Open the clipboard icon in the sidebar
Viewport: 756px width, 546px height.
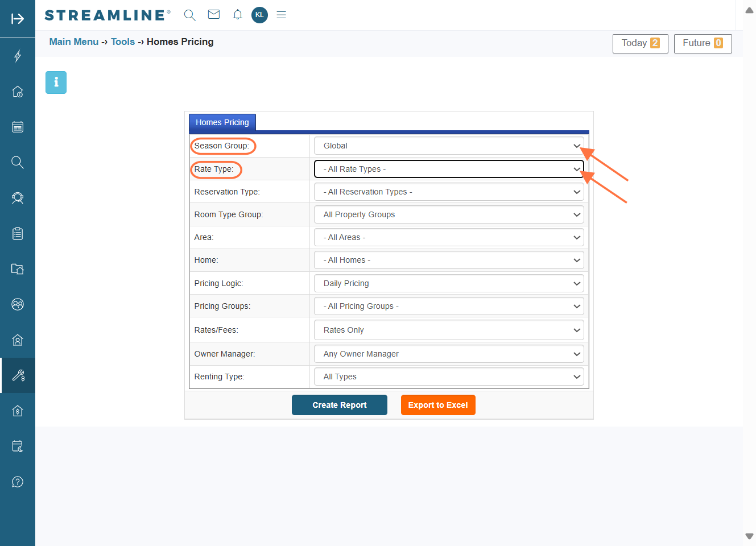coord(18,233)
